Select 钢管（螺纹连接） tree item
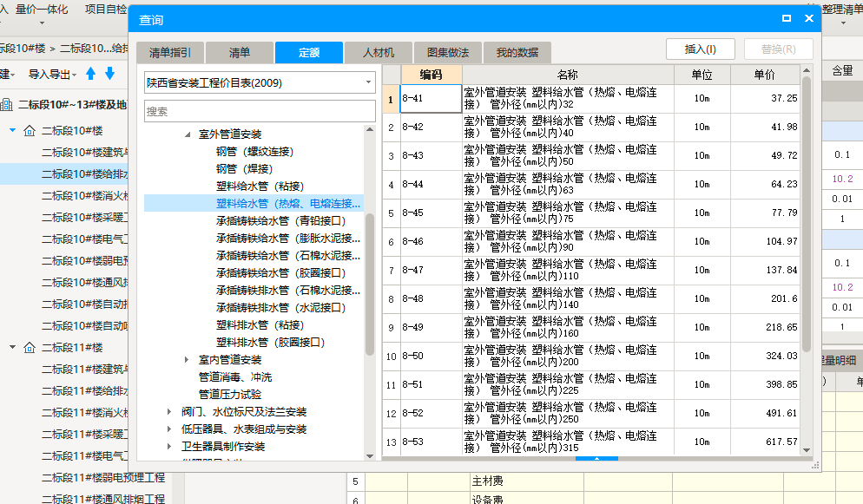This screenshot has width=863, height=504. coord(255,152)
